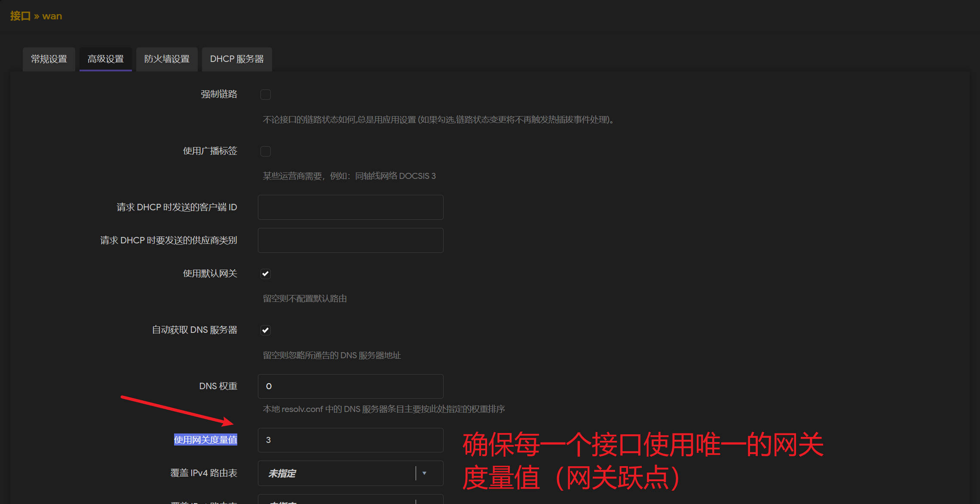Click the checkmark icon beside 自动获取 DNS 服务器
This screenshot has width=980, height=504.
tap(265, 330)
